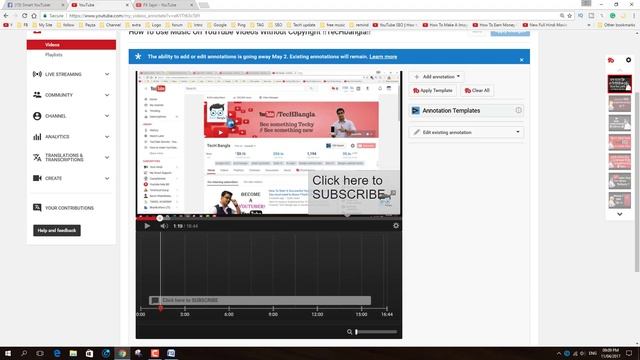This screenshot has width=640, height=360.
Task: Click the red playhead marker on timeline
Action: coord(160,308)
